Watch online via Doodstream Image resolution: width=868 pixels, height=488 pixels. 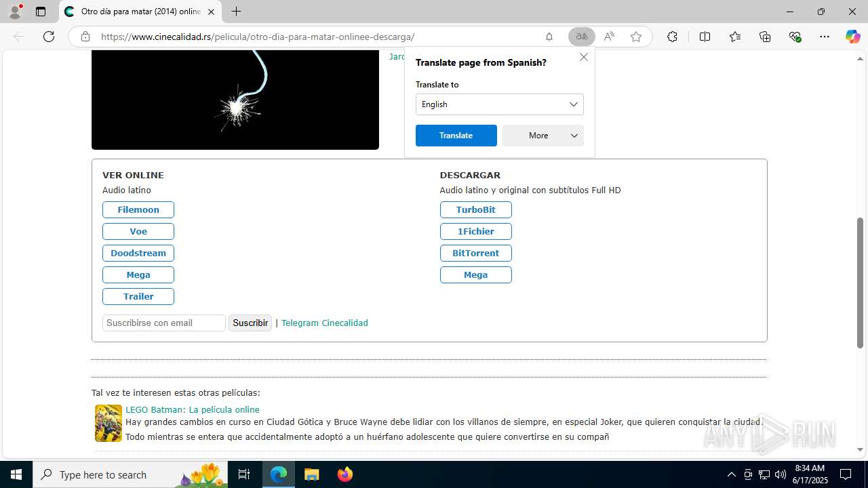point(138,253)
